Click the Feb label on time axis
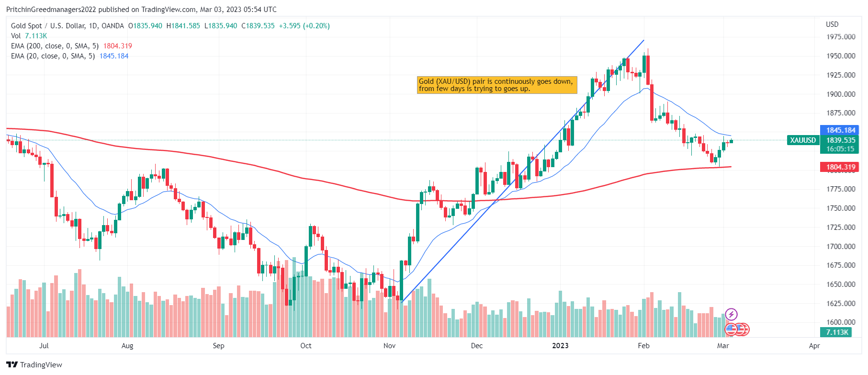This screenshot has height=375, width=868. click(644, 346)
